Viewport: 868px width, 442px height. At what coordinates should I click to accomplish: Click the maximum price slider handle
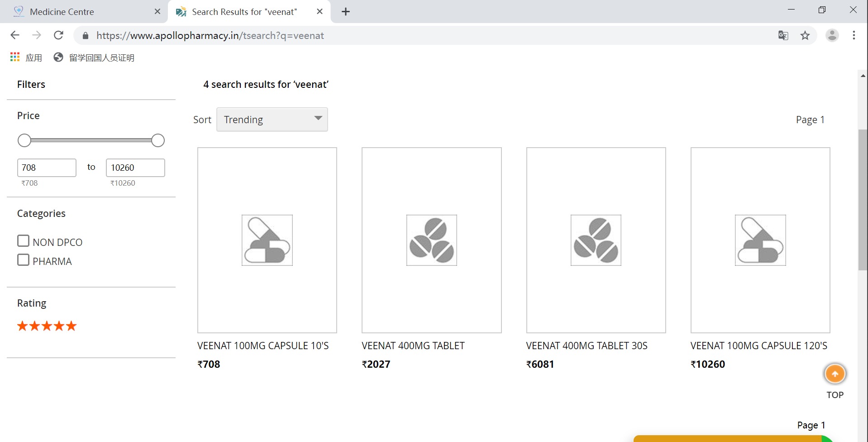(158, 140)
